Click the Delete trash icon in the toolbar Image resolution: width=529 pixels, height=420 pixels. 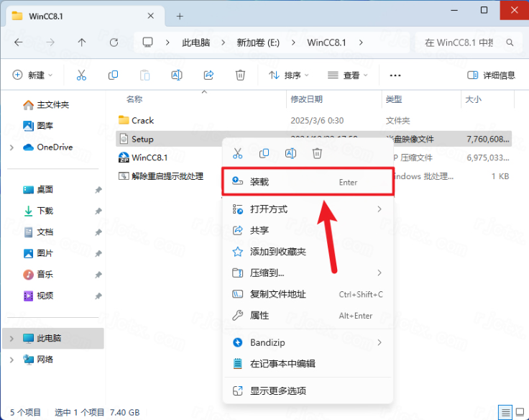240,75
